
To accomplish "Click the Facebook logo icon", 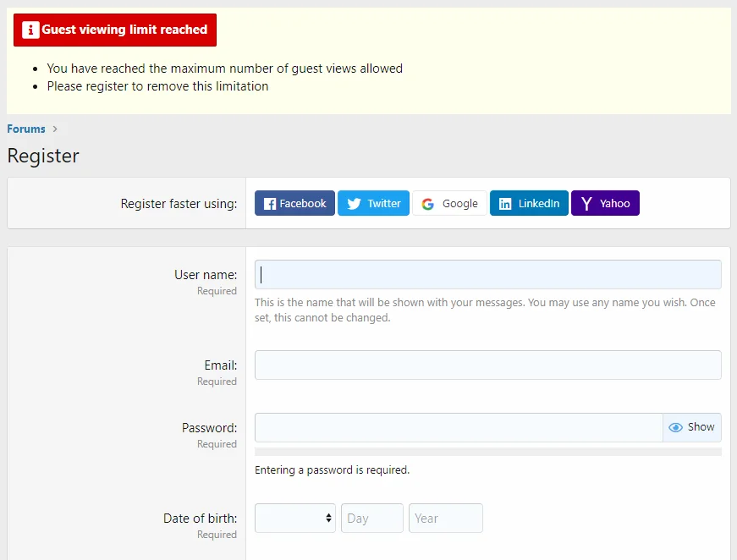I will click(270, 204).
